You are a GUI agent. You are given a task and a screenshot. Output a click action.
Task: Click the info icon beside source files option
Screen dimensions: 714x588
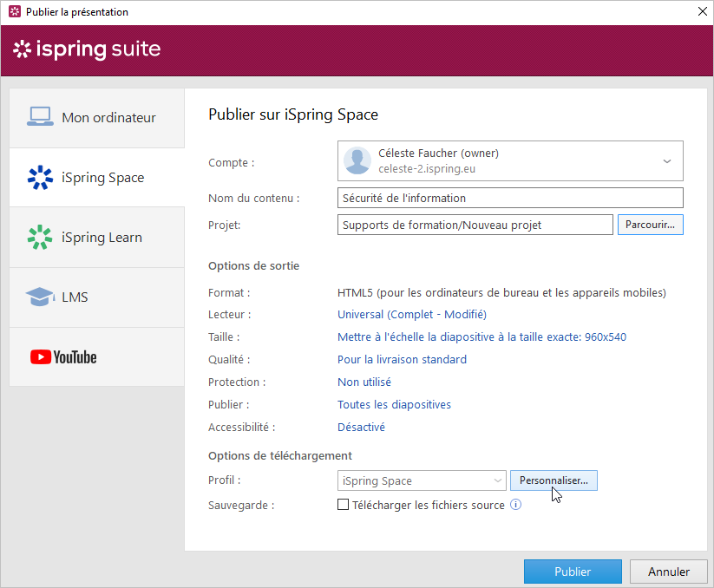click(x=516, y=505)
